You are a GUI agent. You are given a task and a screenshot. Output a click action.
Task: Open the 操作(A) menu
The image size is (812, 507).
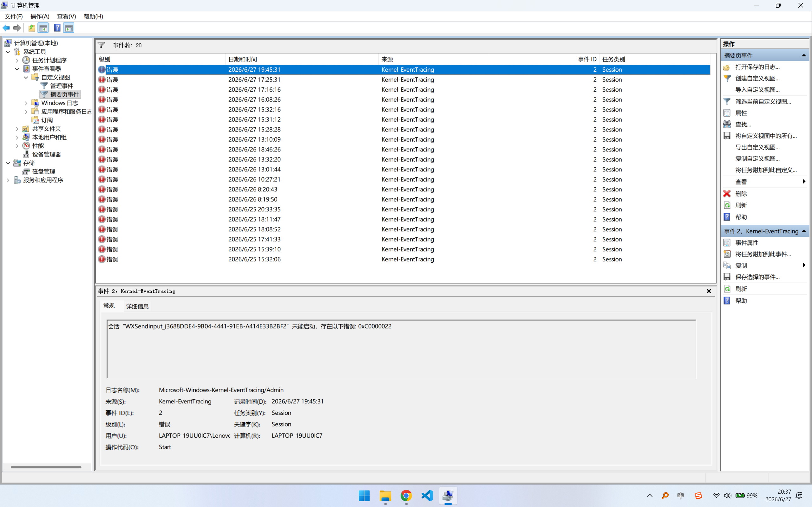coord(40,16)
